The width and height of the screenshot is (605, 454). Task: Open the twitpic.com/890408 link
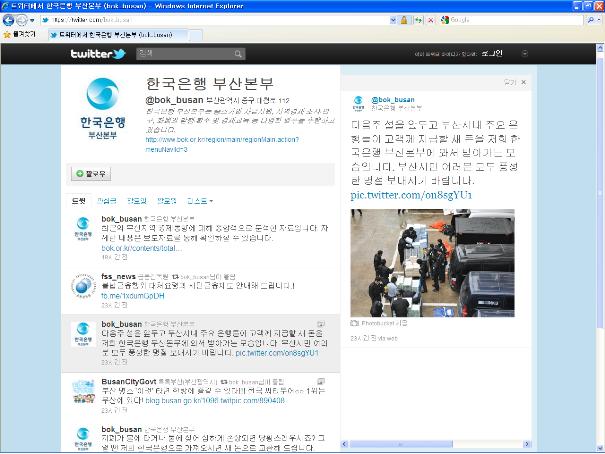click(x=252, y=401)
